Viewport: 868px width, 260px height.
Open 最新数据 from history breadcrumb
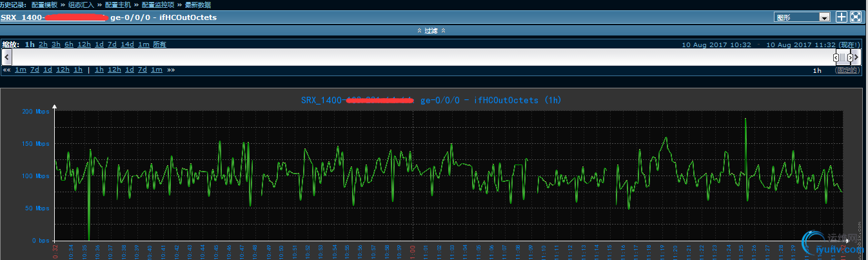(x=197, y=5)
